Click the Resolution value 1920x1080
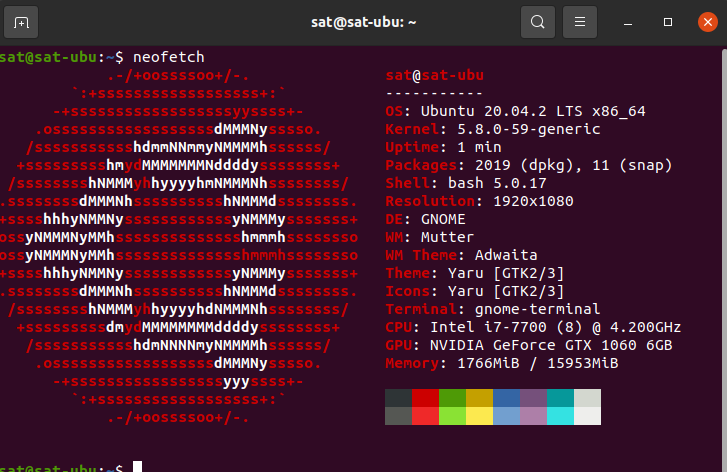 click(x=533, y=201)
